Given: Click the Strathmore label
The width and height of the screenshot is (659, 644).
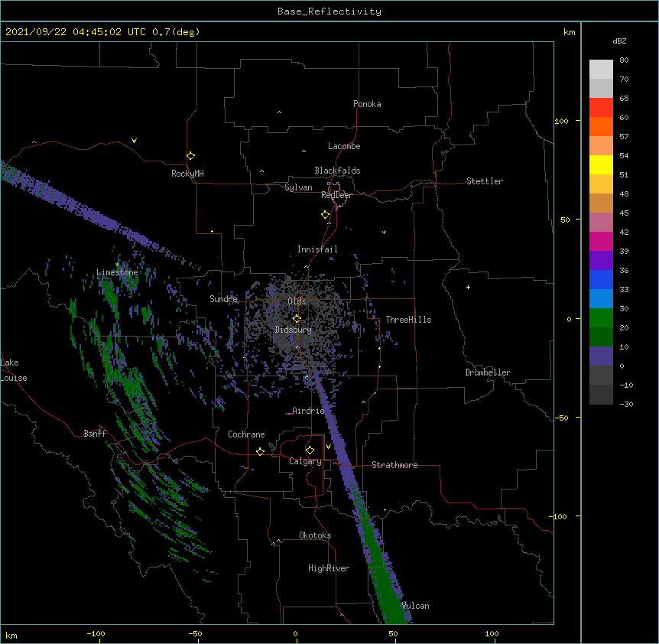Looking at the screenshot, I should click(394, 465).
